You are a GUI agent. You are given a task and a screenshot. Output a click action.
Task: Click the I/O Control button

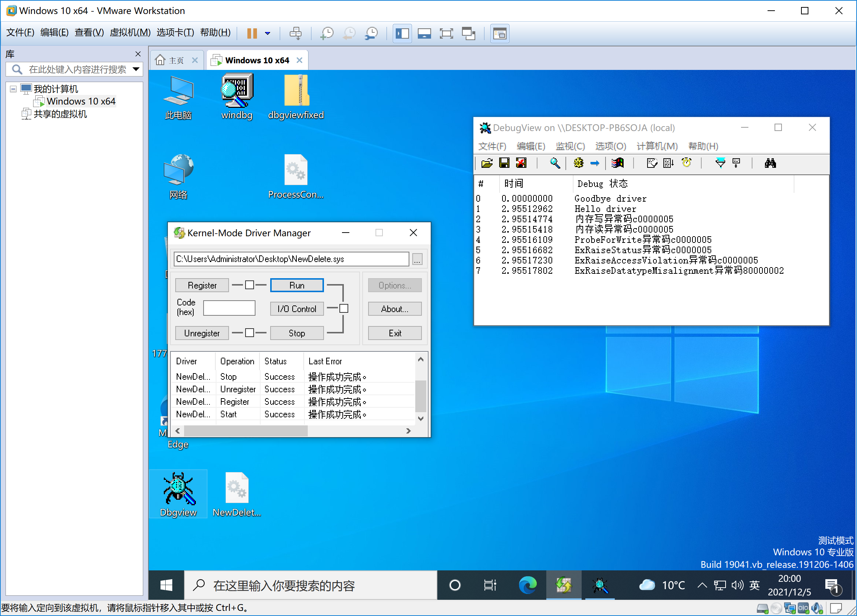coord(297,309)
